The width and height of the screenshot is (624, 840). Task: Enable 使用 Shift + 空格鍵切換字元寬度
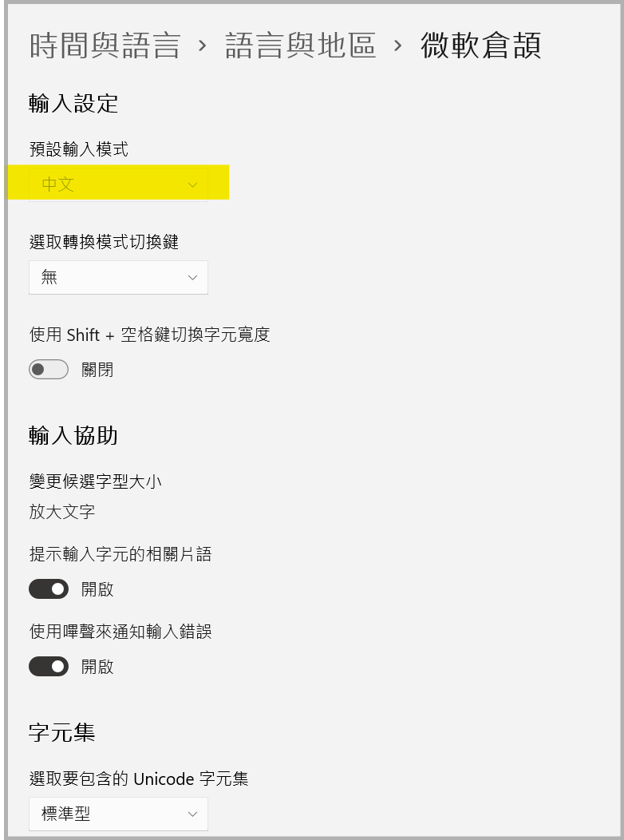coord(49,369)
